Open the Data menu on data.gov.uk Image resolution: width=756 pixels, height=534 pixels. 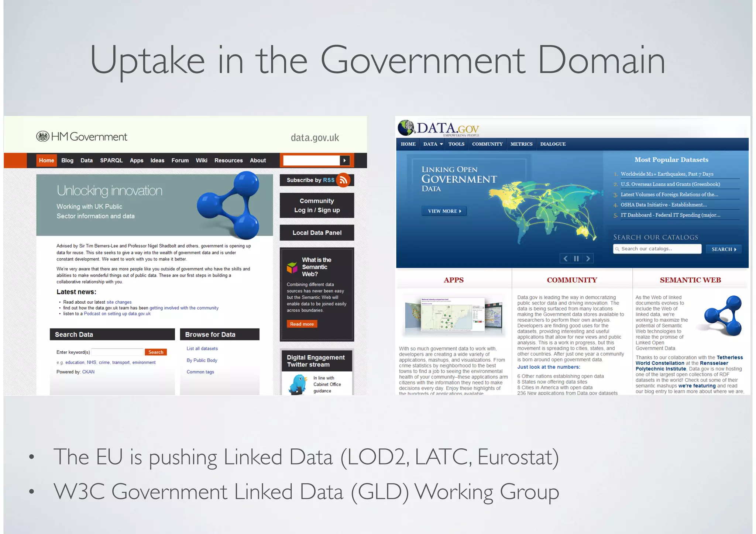[86, 161]
